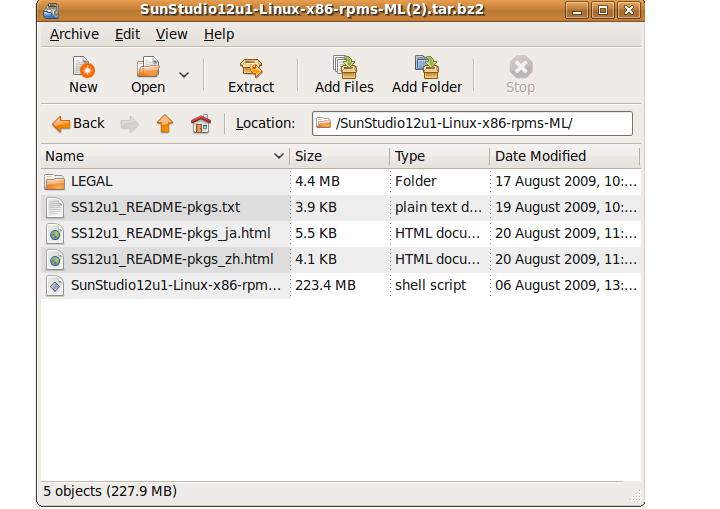Screen dimensions: 720x509
Task: Click the archive manager title bar icon
Action: (x=51, y=10)
